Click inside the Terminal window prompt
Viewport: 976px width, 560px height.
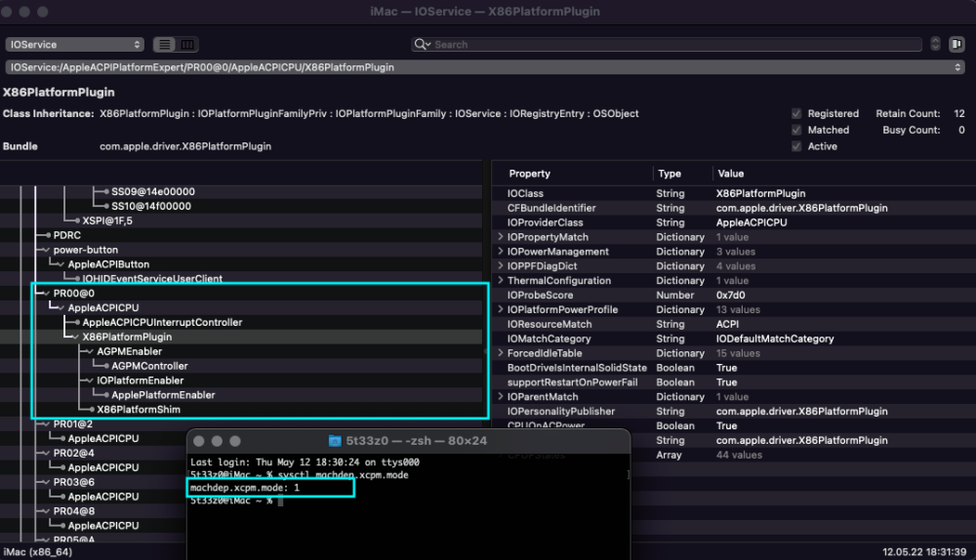click(x=281, y=500)
